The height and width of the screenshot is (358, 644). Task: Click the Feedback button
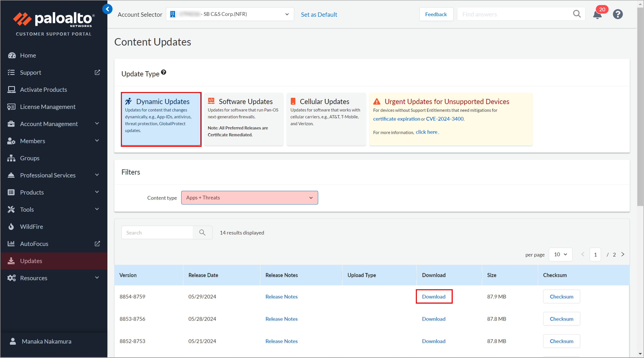click(x=436, y=14)
